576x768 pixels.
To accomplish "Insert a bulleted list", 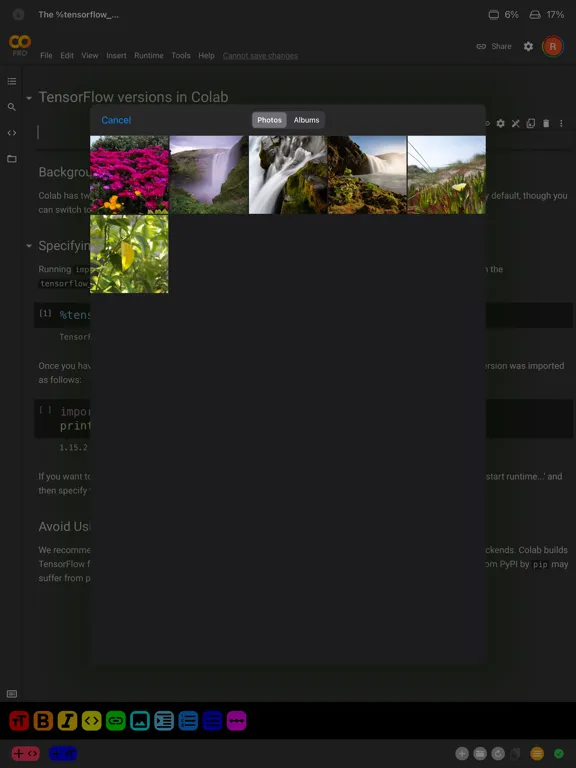I will coord(212,720).
